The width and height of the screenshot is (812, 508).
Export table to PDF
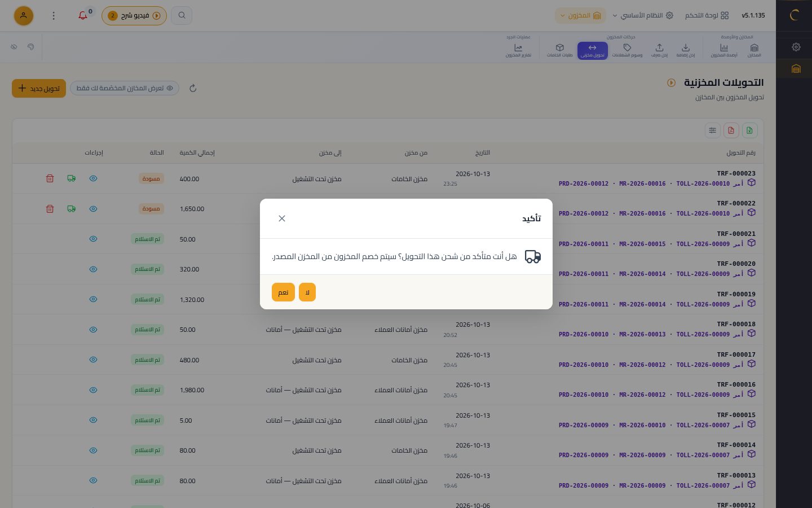pos(731,130)
